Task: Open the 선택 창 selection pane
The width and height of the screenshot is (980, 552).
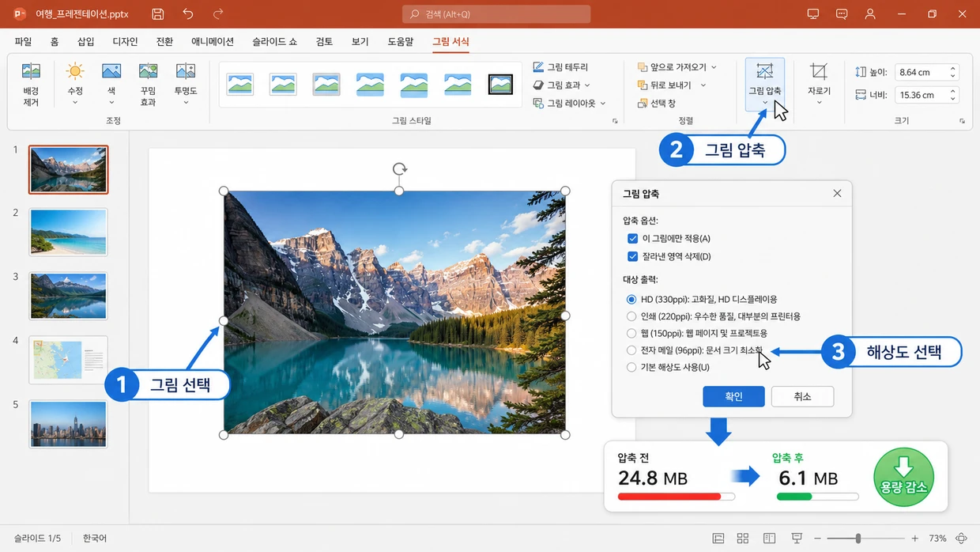Action: tap(656, 103)
